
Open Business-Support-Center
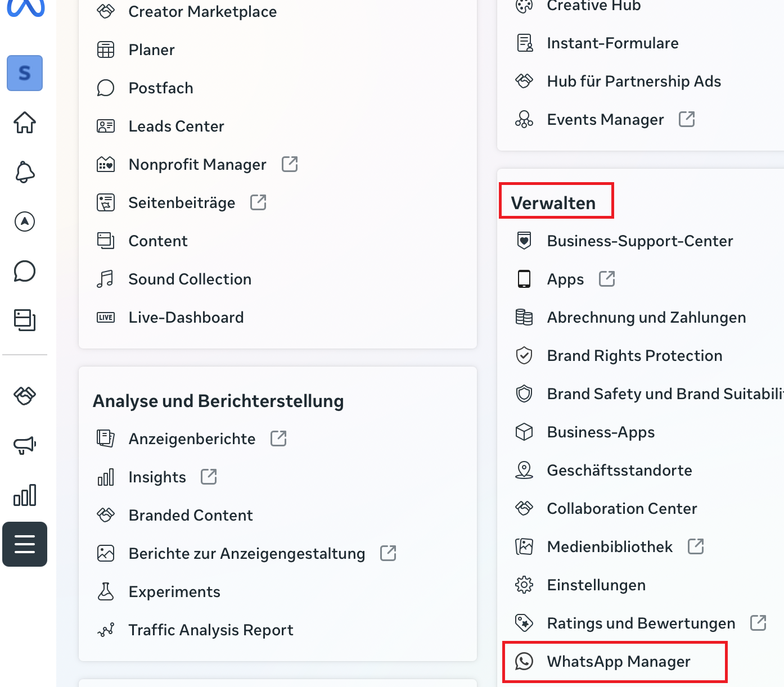[x=640, y=241]
